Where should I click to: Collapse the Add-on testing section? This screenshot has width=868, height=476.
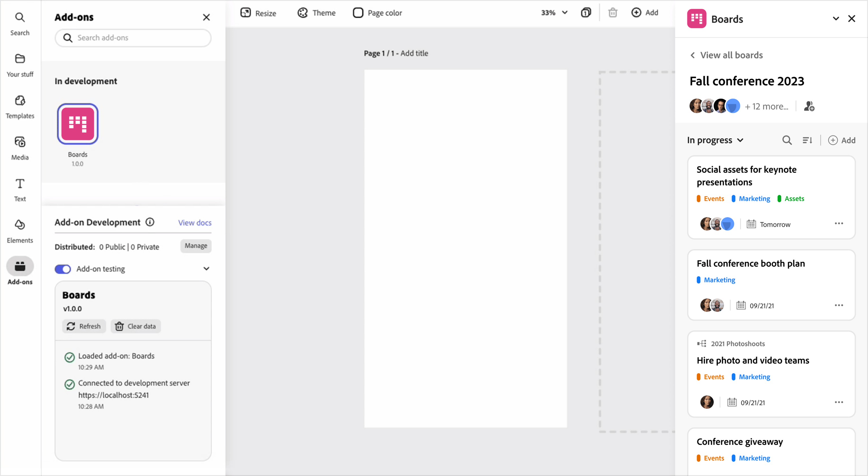click(206, 269)
